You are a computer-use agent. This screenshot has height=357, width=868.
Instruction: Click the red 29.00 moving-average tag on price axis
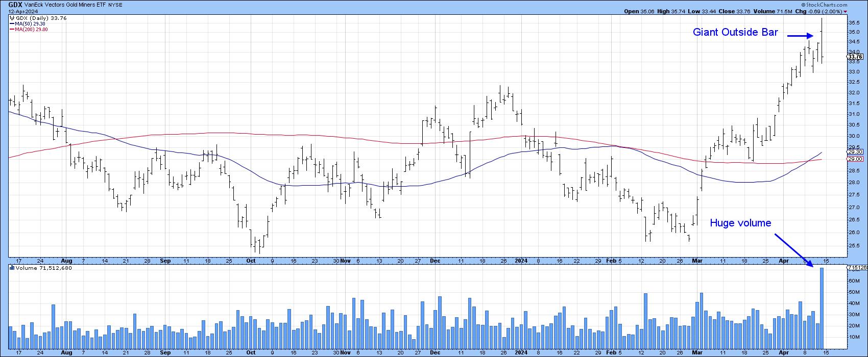pos(855,159)
